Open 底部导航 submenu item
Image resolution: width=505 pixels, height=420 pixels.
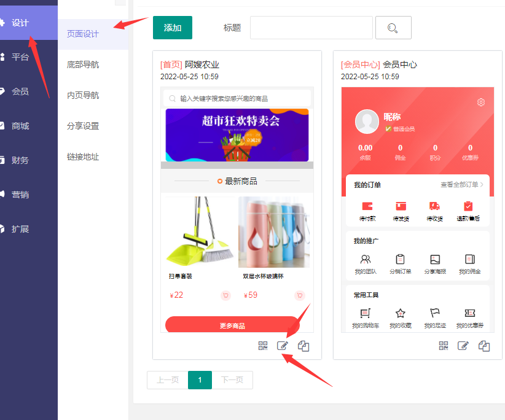pyautogui.click(x=83, y=64)
